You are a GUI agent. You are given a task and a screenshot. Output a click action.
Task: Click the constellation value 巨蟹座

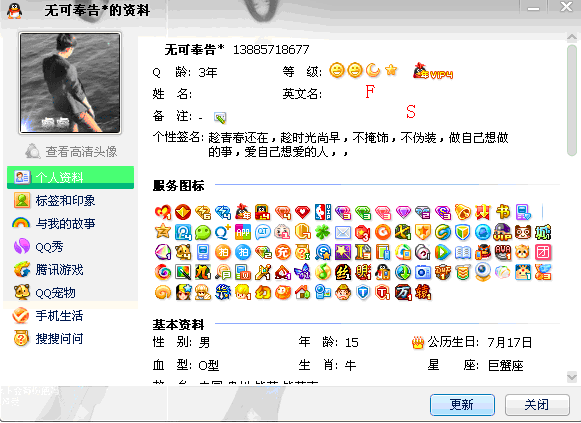(505, 366)
